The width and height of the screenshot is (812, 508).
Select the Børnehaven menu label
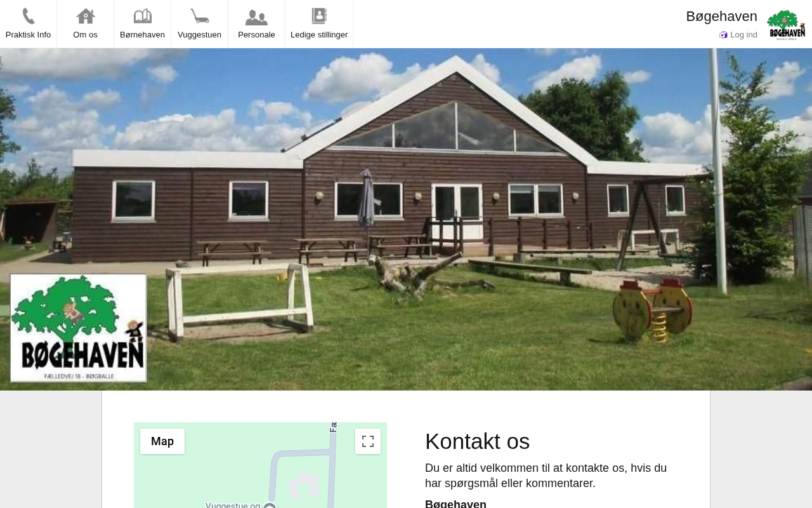point(142,35)
